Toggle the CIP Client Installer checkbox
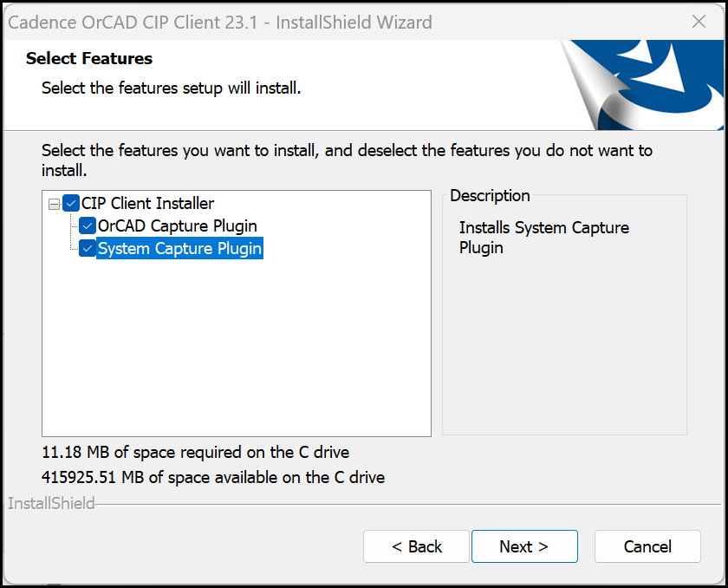The height and width of the screenshot is (588, 728). (x=71, y=203)
